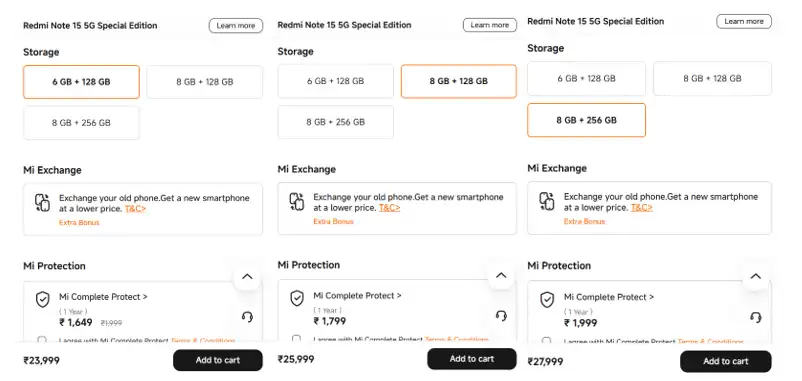Add the ₹25,999 phone to cart

point(472,359)
